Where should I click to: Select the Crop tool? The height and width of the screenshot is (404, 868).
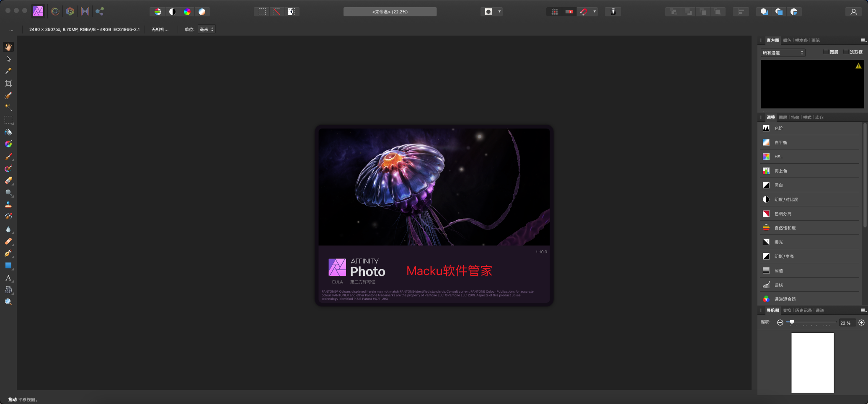pyautogui.click(x=8, y=83)
